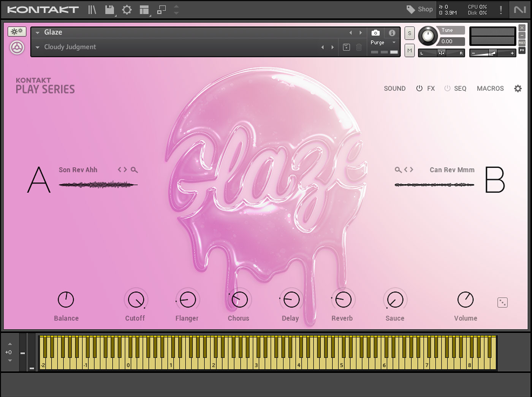532x397 pixels.
Task: Step sound B source with the arrows
Action: (x=408, y=169)
